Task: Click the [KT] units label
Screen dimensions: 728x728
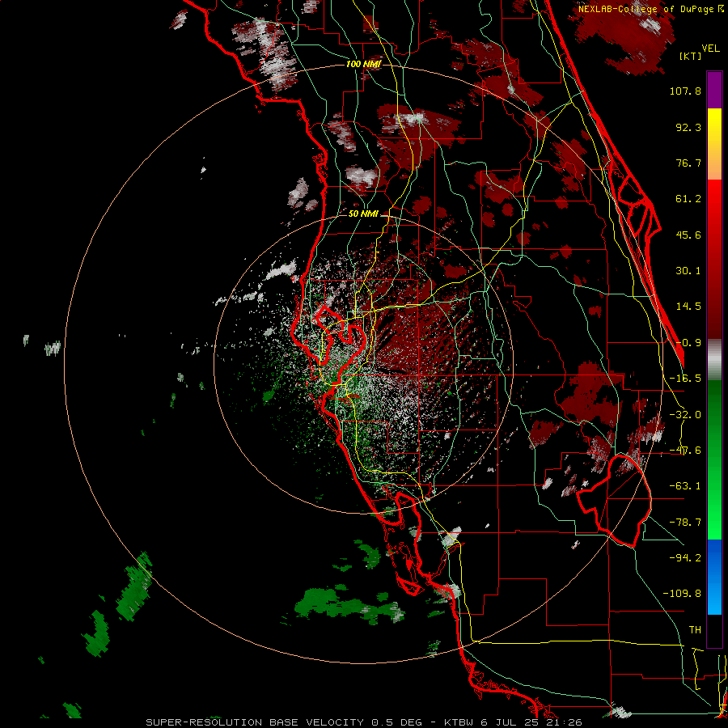Action: pyautogui.click(x=691, y=56)
